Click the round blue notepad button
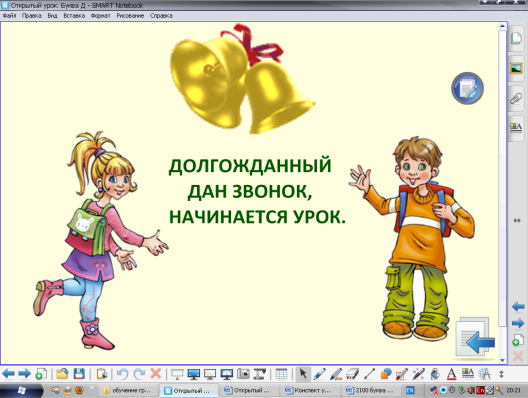Viewport: 528px width, 398px height. pyautogui.click(x=467, y=88)
